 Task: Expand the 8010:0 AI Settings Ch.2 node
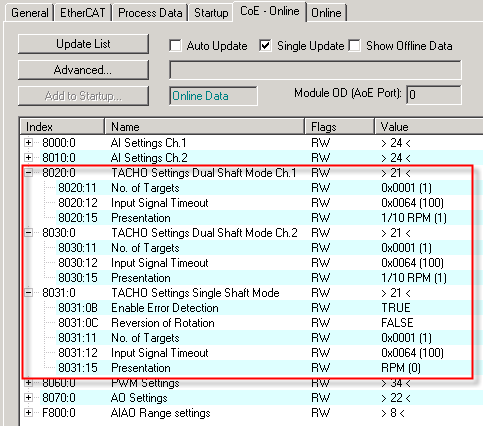29,158
